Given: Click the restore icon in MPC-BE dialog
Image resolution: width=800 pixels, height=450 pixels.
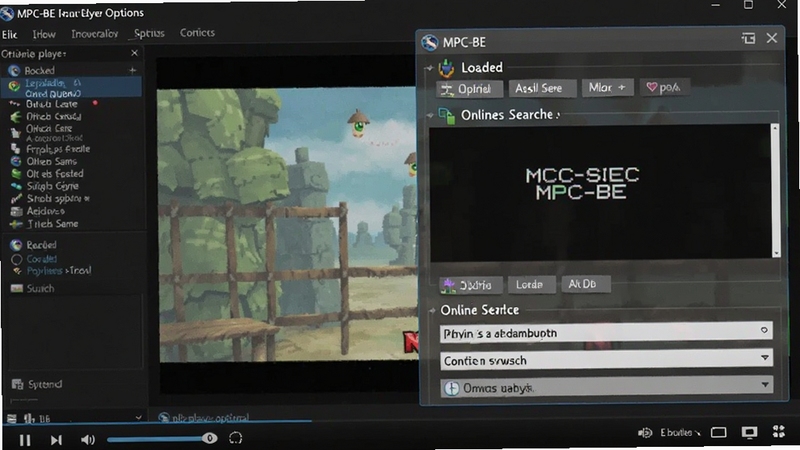Looking at the screenshot, I should 748,38.
